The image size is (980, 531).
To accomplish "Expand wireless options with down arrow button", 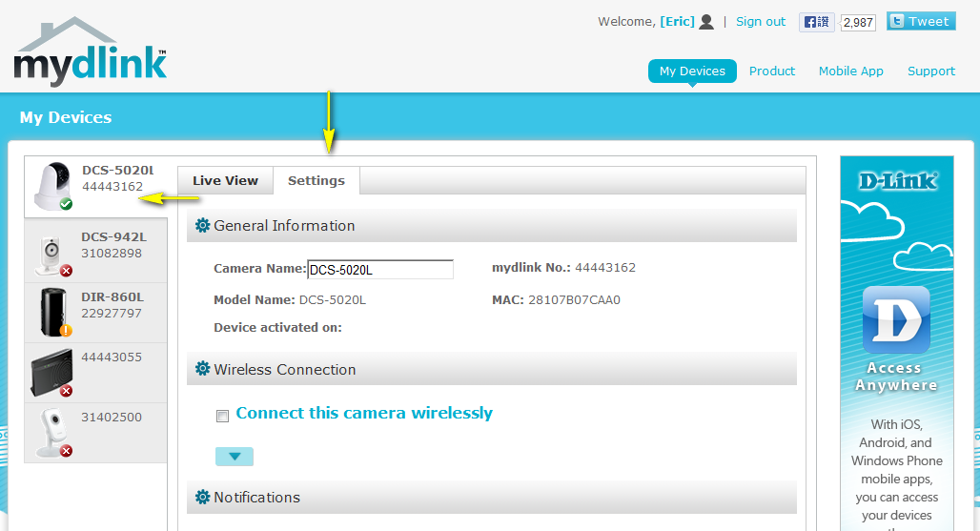I will [235, 457].
